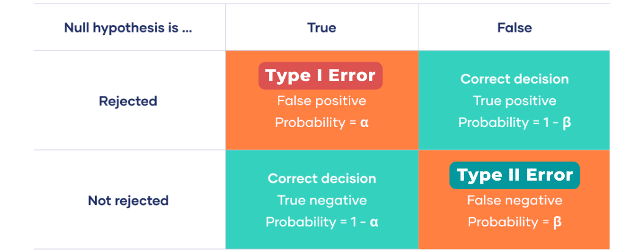644x252 pixels.
Task: Click the 'Null hypothesis is ...' header cell
Action: pos(128,27)
